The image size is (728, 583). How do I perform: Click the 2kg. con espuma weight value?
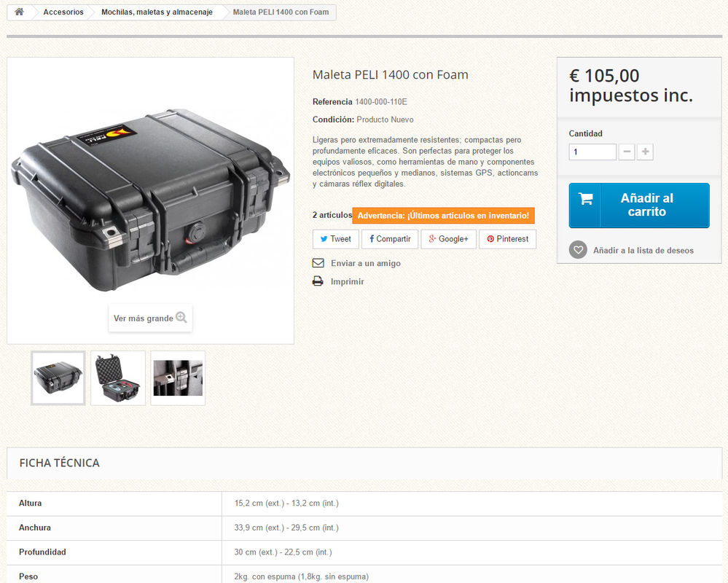[301, 576]
